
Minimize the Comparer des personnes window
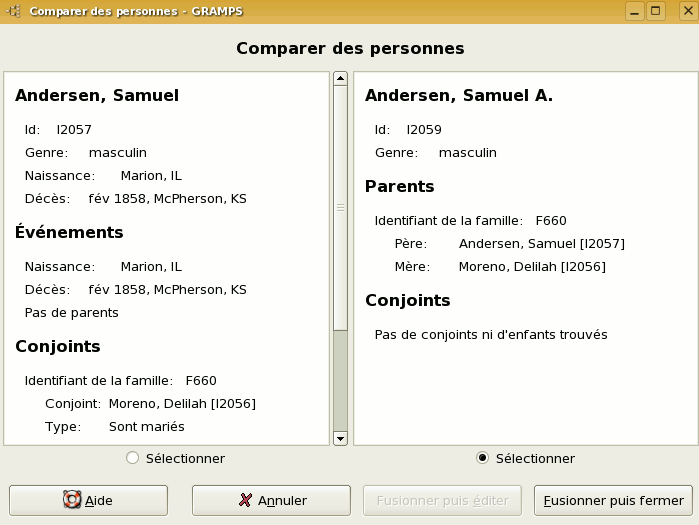coord(634,11)
